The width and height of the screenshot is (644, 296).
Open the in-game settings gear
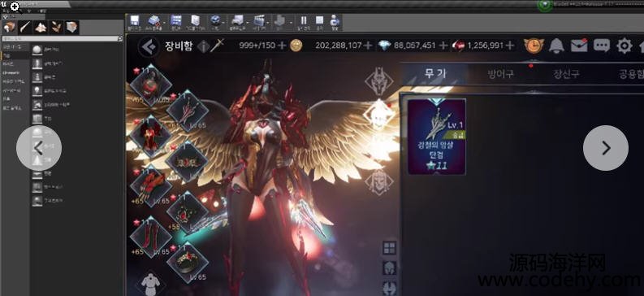(x=625, y=46)
